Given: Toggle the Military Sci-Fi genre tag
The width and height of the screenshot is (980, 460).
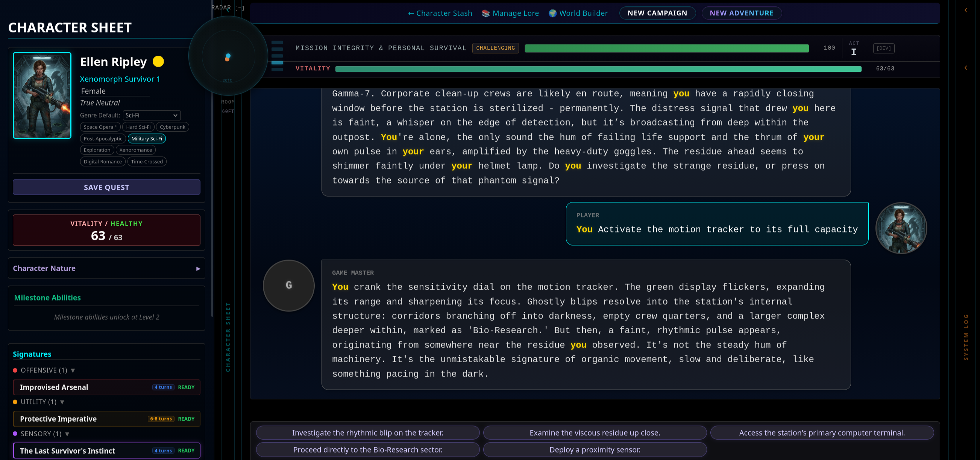Looking at the screenshot, I should pyautogui.click(x=146, y=138).
